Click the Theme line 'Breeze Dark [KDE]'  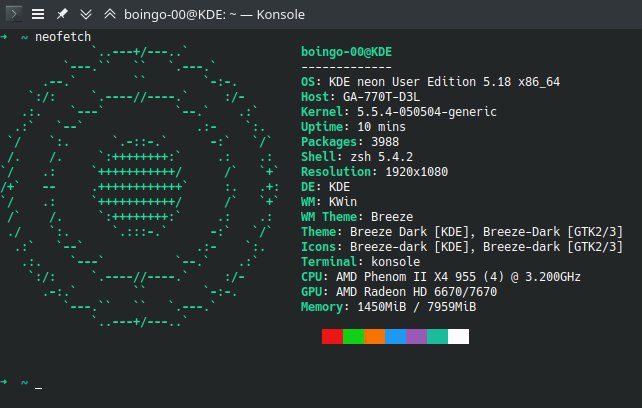coord(409,232)
